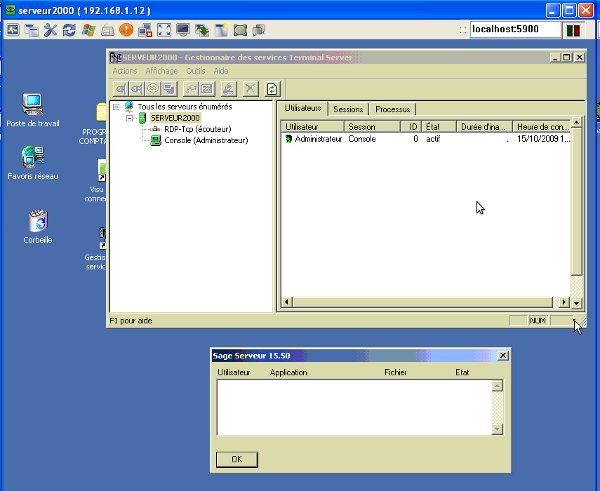Click the refresh icon in Terminal Server toolbar
This screenshot has width=600, height=491.
tap(272, 89)
